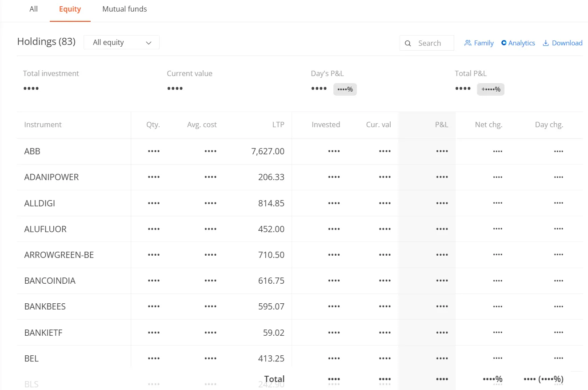The height and width of the screenshot is (390, 588).
Task: Open the Analytics link
Action: 518,43
